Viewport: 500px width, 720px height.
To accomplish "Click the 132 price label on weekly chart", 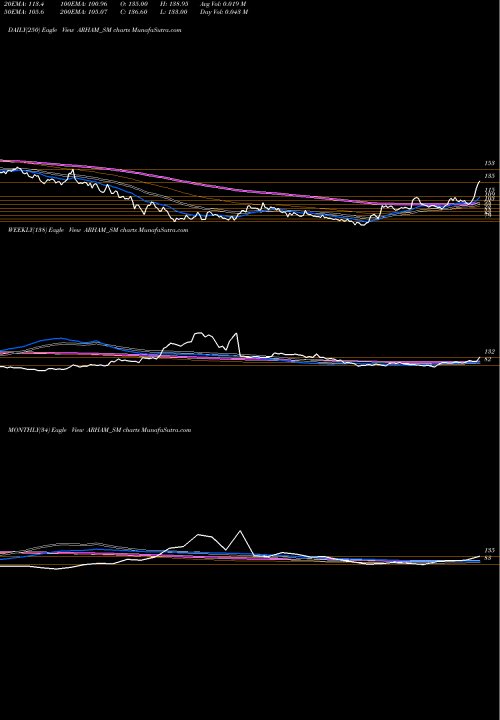I will (489, 352).
